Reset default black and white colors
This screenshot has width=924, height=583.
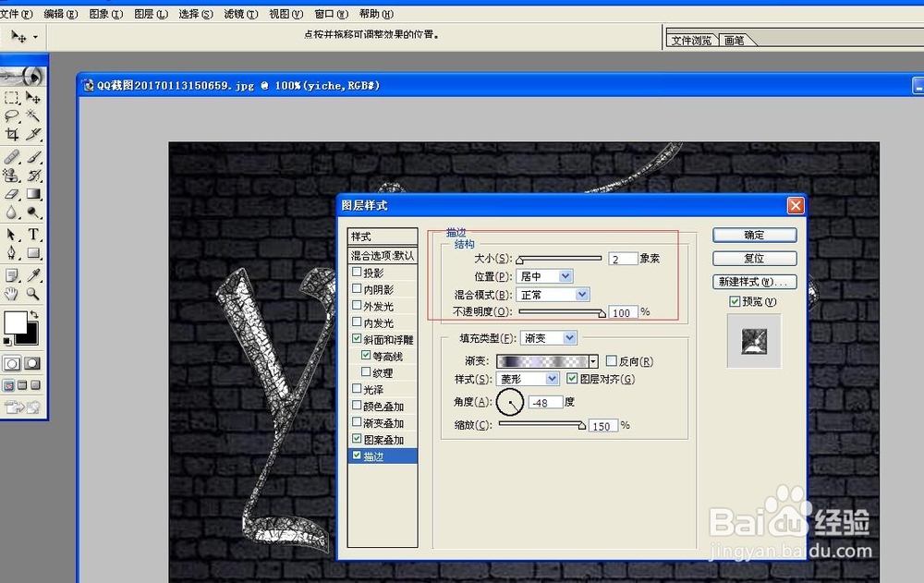pyautogui.click(x=7, y=341)
